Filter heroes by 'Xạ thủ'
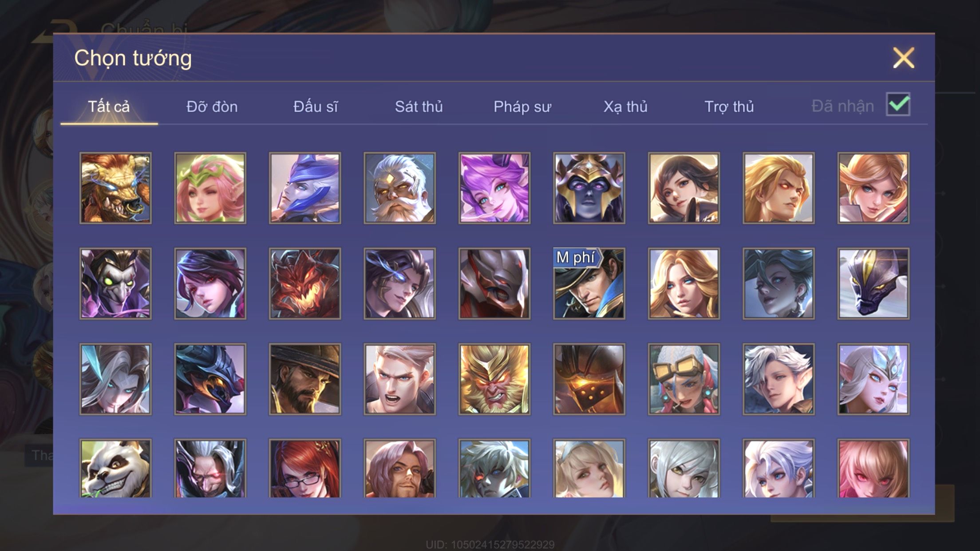 pos(625,107)
